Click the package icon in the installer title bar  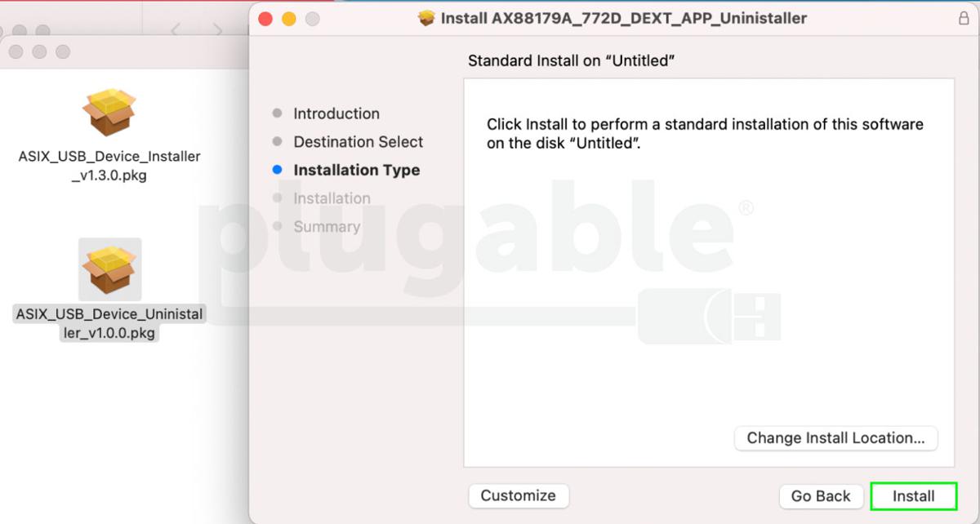426,17
